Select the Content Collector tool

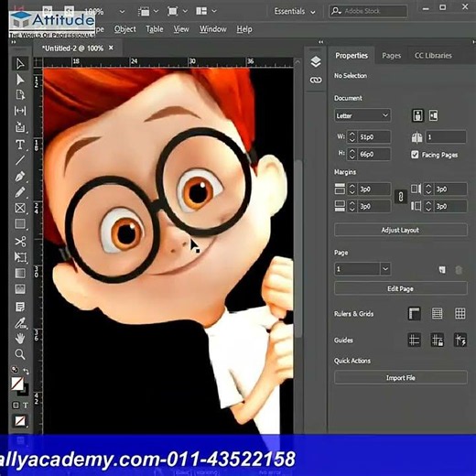(x=20, y=127)
